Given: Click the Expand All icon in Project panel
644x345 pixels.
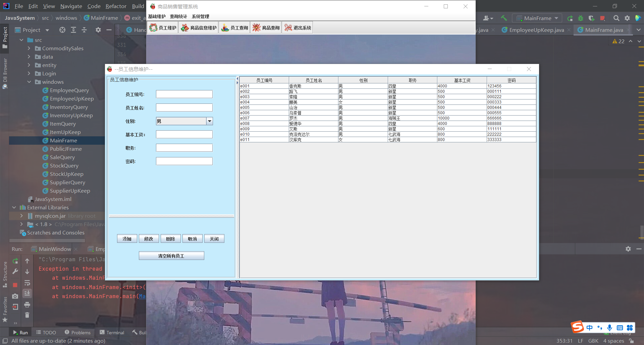Looking at the screenshot, I should 73,30.
